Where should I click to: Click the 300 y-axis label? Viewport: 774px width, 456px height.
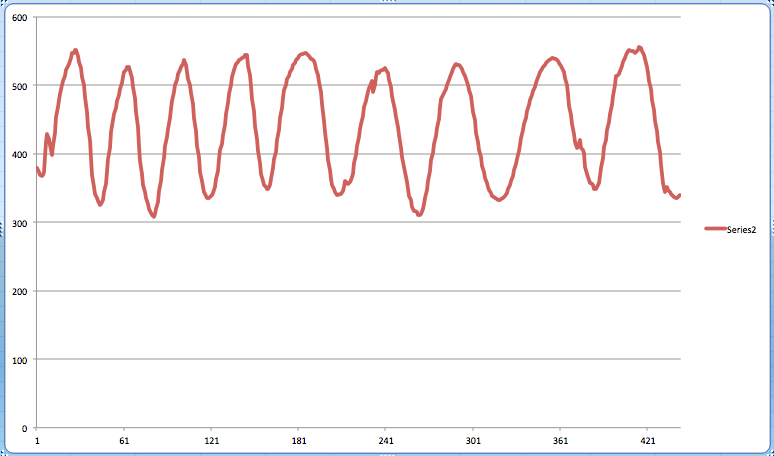pos(18,222)
